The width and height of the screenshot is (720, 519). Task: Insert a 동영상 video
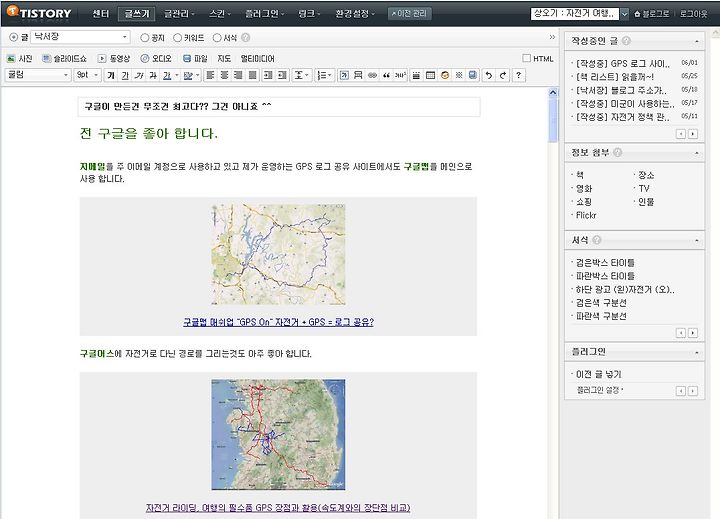pyautogui.click(x=114, y=58)
